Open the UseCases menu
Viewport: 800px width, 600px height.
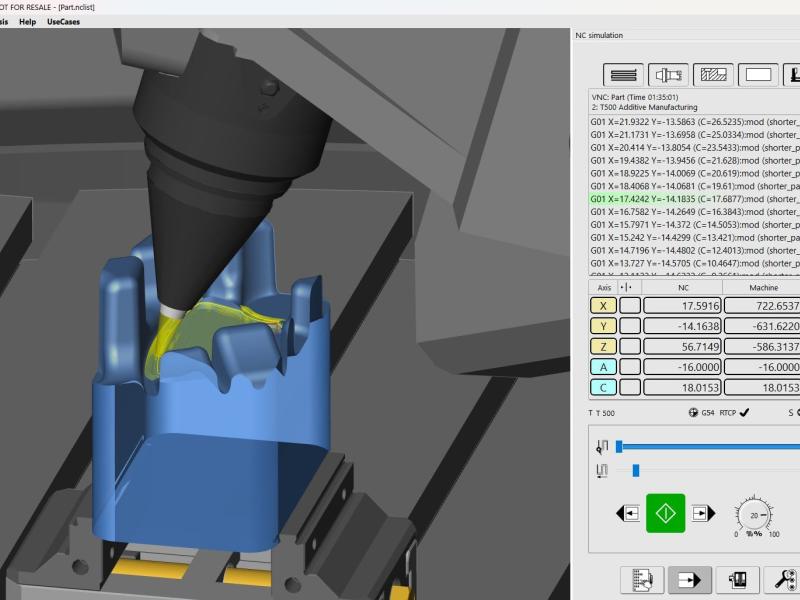click(x=63, y=21)
